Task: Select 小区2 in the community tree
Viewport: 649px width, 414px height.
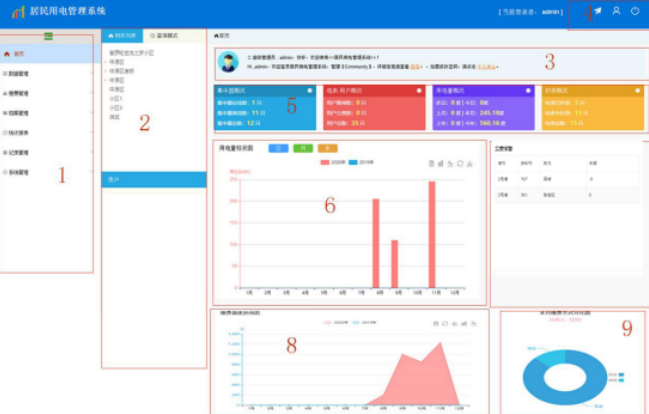Action: point(116,108)
